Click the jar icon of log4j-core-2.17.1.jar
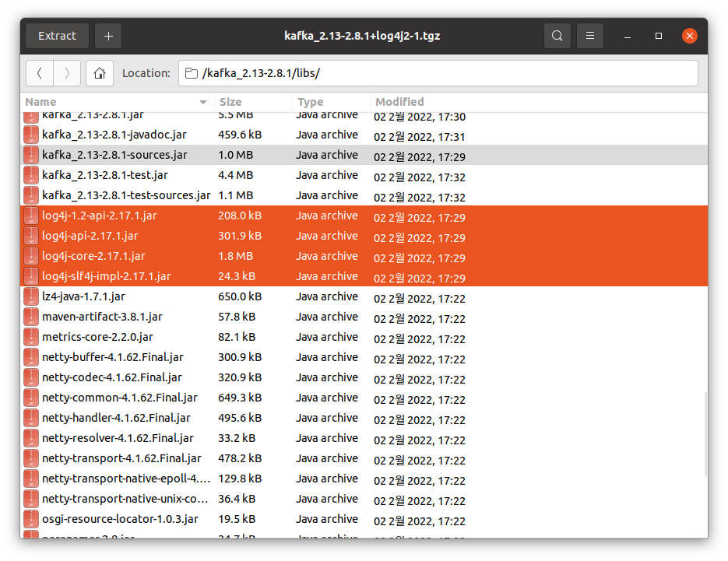The image size is (728, 561). (x=31, y=256)
